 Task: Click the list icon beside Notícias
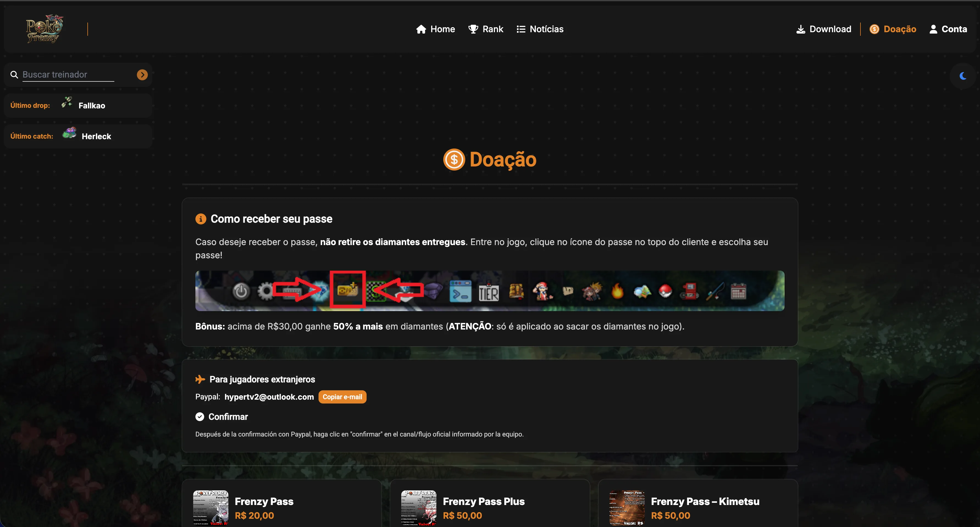521,29
